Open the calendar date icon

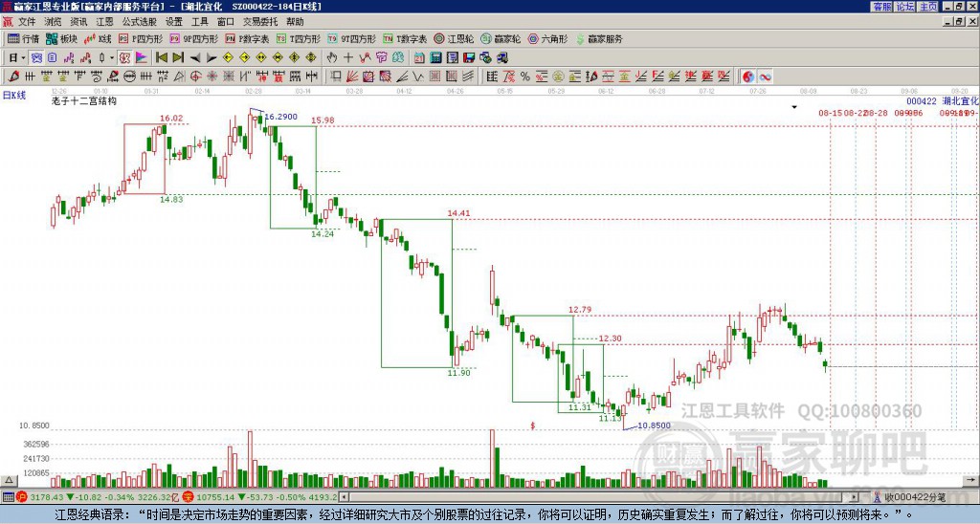[419, 58]
